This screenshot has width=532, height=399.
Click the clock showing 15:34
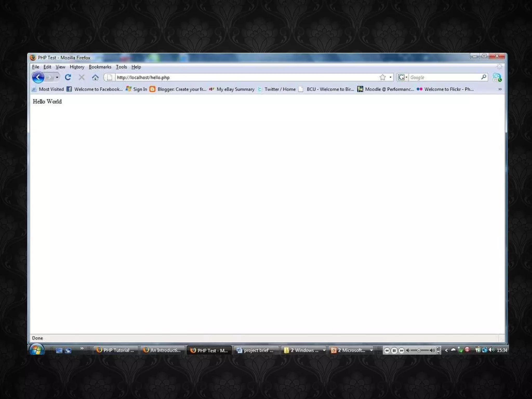pos(502,350)
